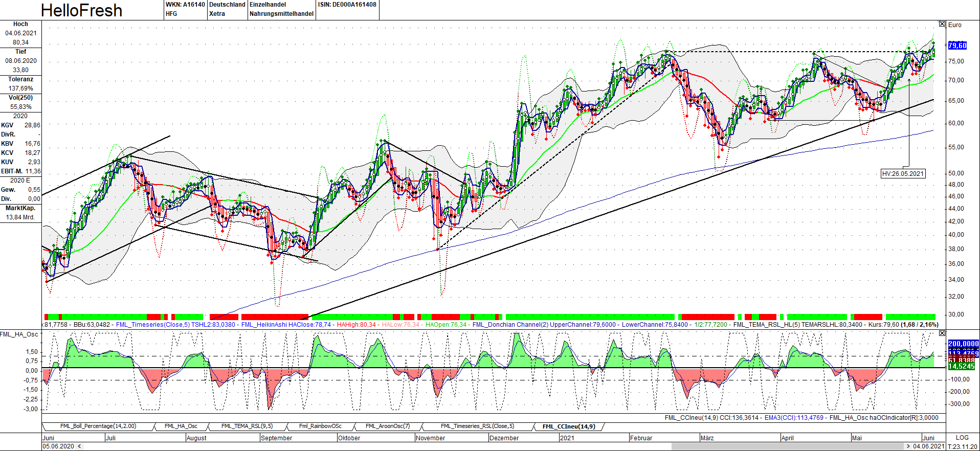This screenshot has height=451, width=980.
Task: Click the Toleranz value 137,69%
Action: 20,88
